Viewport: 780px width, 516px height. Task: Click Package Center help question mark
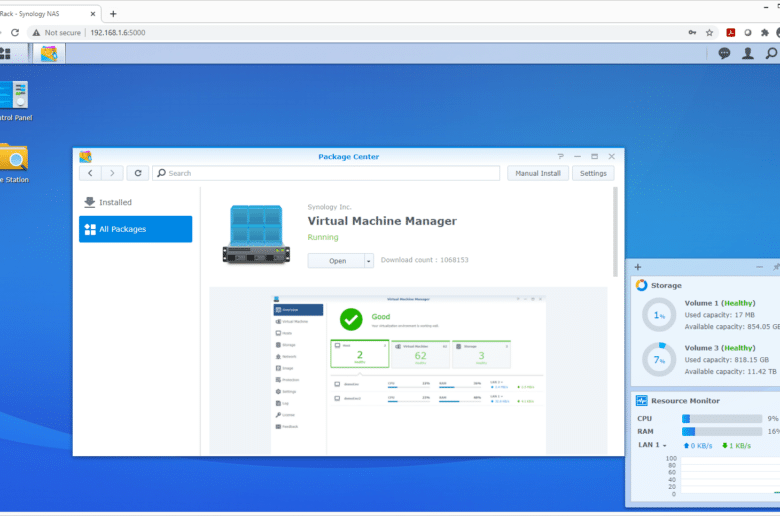(x=561, y=156)
